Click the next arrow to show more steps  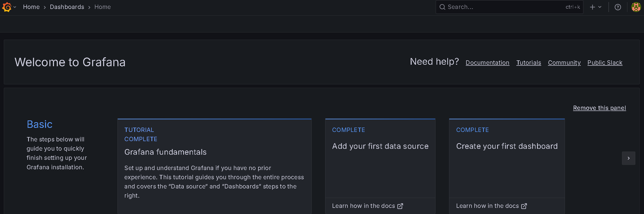tap(628, 158)
